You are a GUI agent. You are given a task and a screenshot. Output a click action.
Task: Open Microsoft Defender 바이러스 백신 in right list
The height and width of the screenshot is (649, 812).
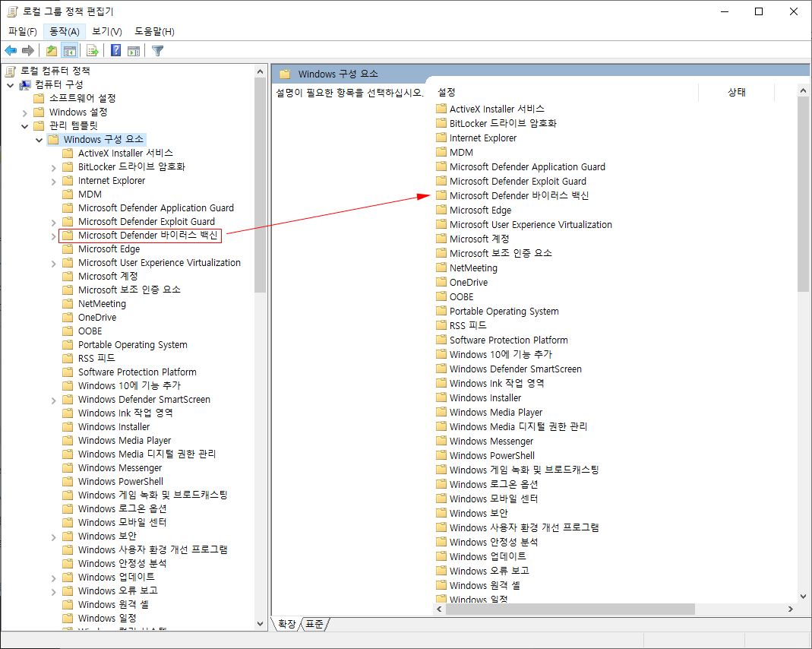pos(519,196)
